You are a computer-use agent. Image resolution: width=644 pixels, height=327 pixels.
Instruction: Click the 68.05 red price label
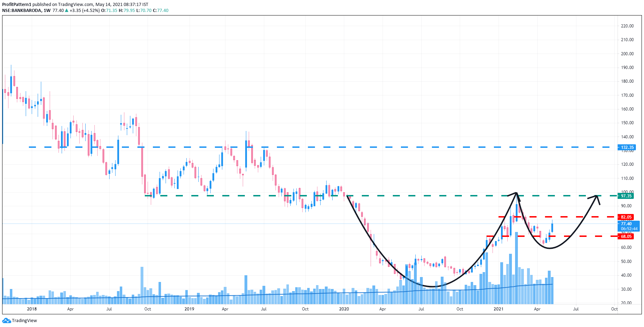pos(626,237)
